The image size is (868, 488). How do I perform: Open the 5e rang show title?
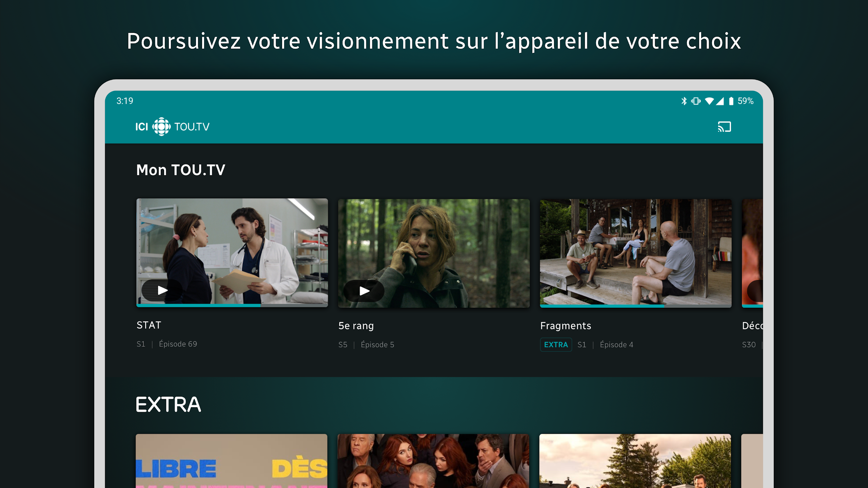click(x=356, y=326)
